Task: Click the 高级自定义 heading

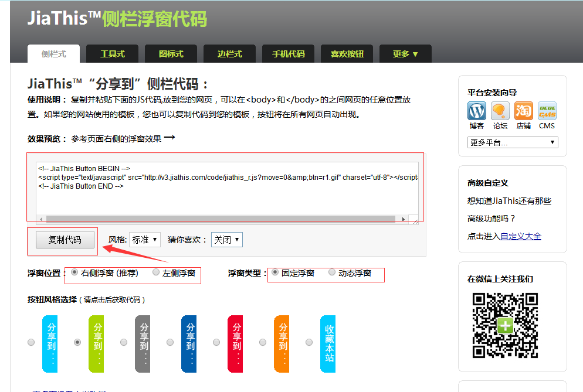Action: pyautogui.click(x=488, y=183)
